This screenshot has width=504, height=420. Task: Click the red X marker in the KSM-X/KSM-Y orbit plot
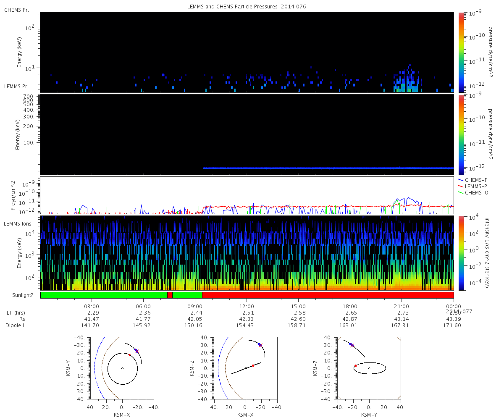137,351
